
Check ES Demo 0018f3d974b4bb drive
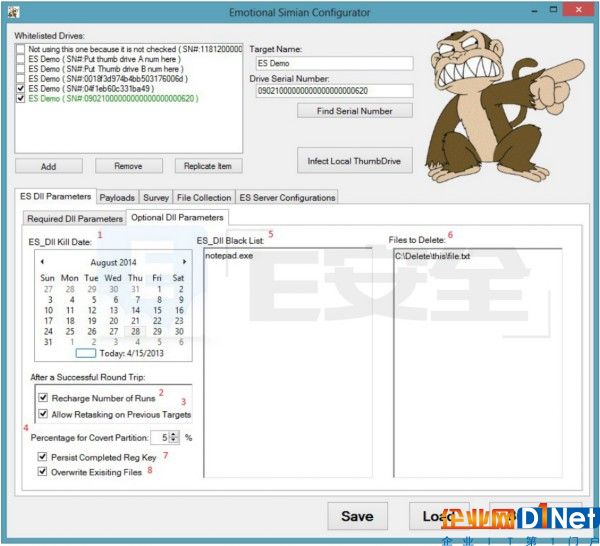tap(21, 79)
